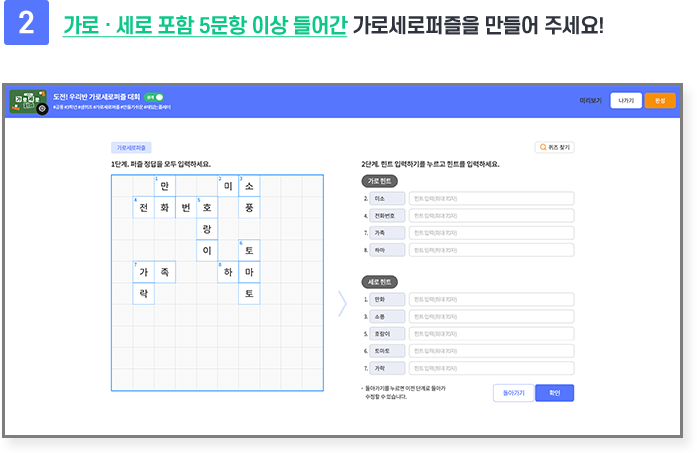697x453 pixels.
Task: Click the quiz title 도전! 우리반 가로세로퍼즐 대회
Action: 96,97
